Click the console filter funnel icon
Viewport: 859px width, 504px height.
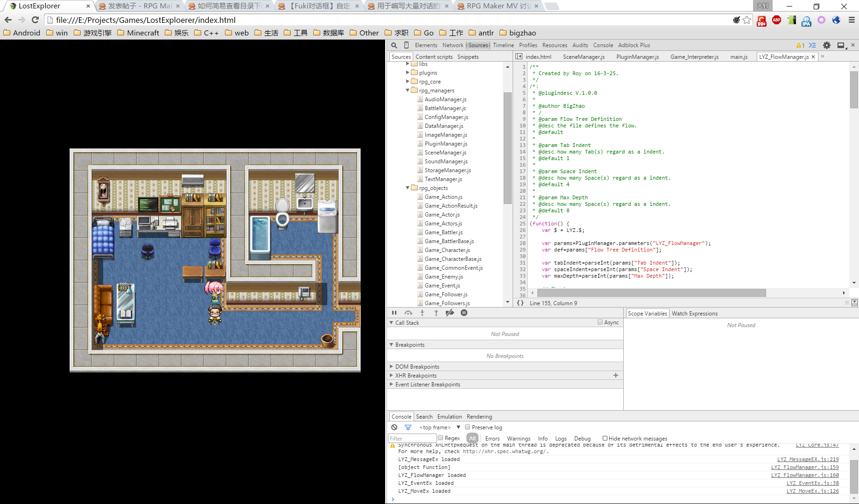click(408, 427)
